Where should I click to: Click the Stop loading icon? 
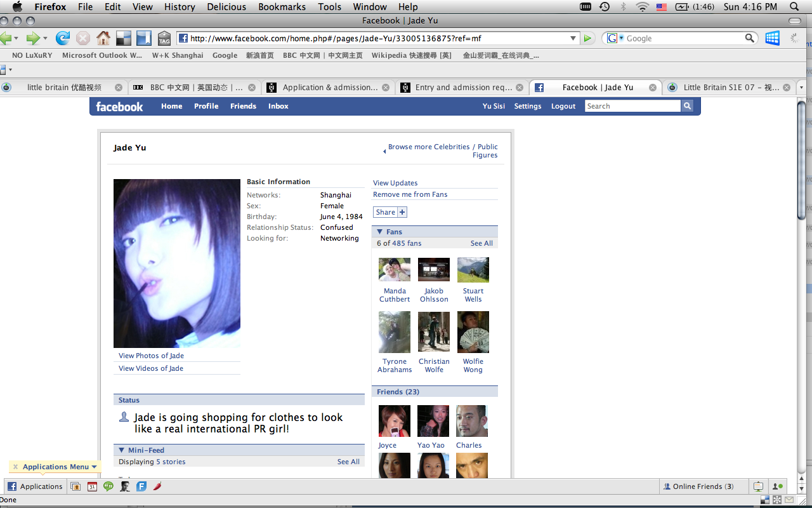coord(83,38)
